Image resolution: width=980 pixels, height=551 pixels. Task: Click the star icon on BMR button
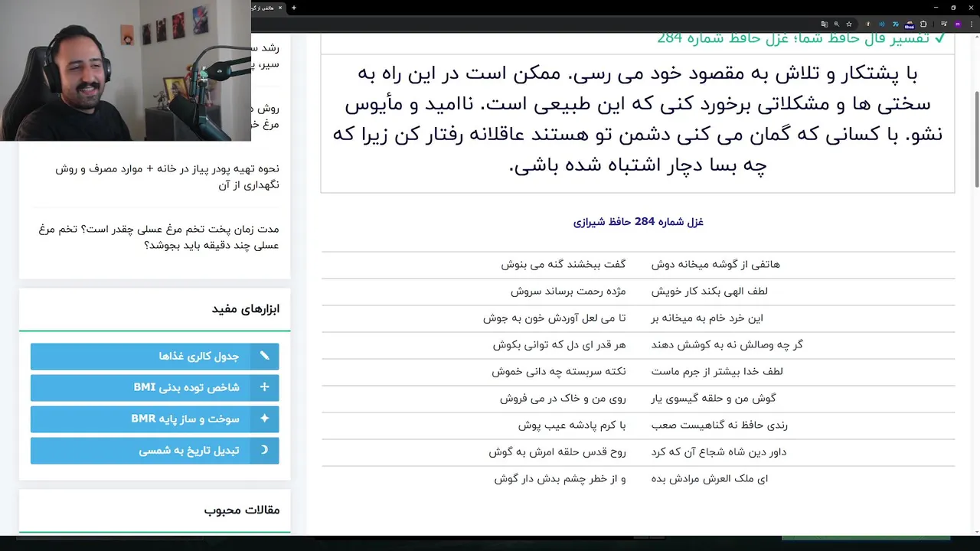pos(264,419)
